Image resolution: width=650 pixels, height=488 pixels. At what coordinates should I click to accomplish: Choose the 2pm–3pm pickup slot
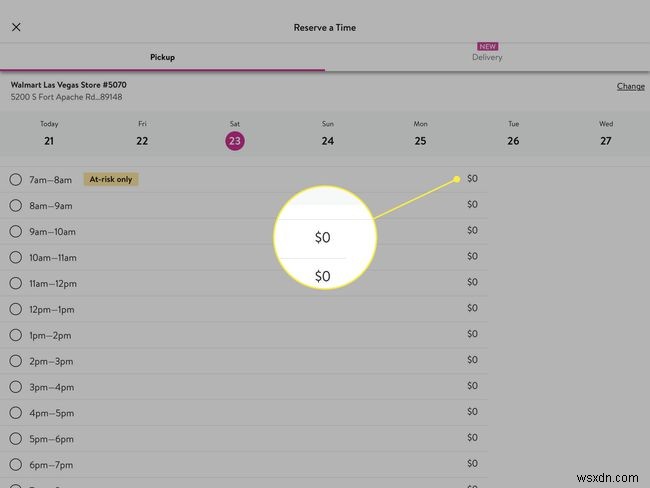[x=16, y=360]
